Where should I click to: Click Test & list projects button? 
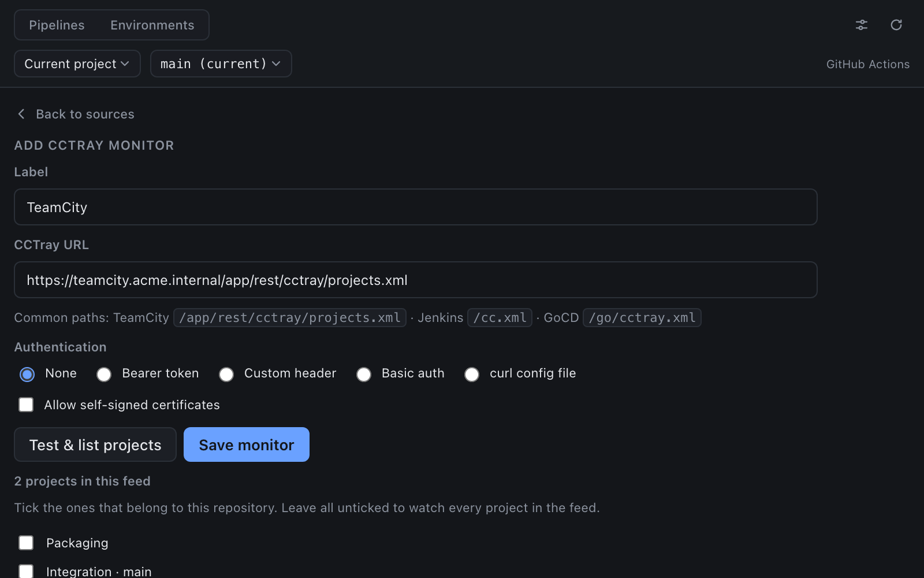[95, 444]
